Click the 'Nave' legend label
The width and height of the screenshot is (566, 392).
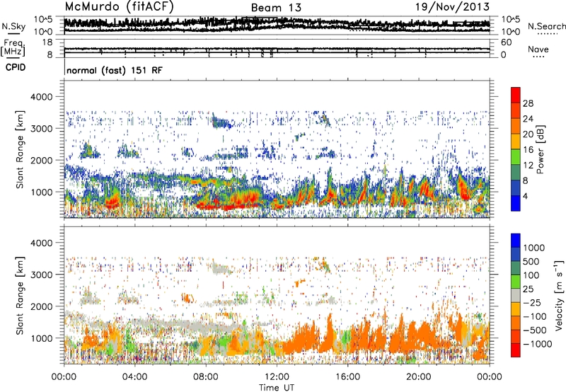538,49
